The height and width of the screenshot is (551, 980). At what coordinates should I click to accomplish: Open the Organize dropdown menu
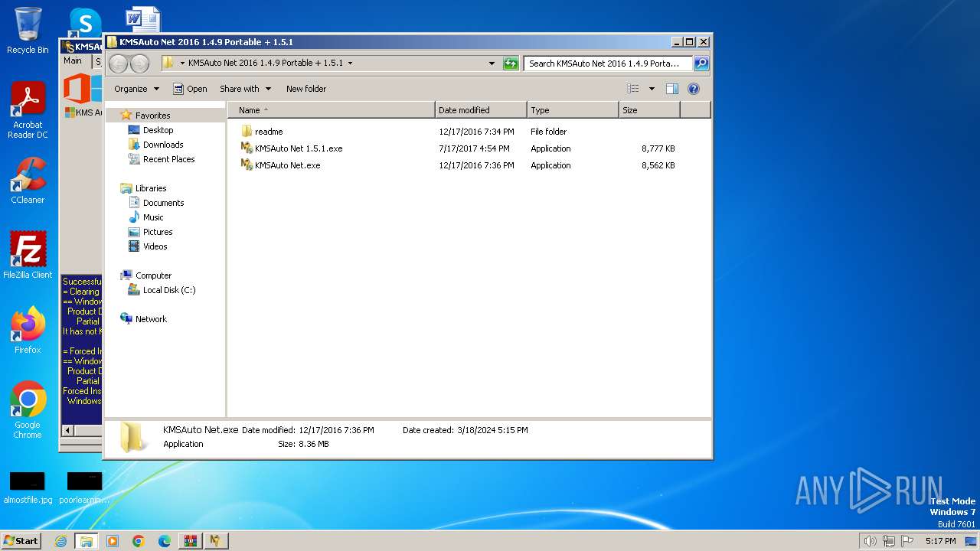coord(136,89)
